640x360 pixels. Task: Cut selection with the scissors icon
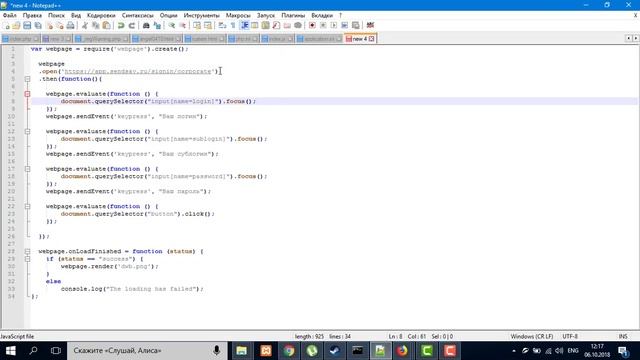coord(85,25)
